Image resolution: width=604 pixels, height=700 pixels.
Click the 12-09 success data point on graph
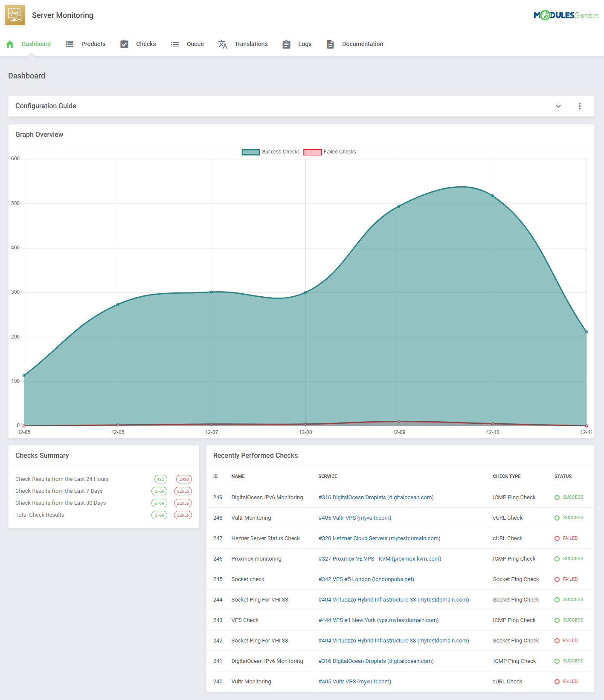point(399,206)
